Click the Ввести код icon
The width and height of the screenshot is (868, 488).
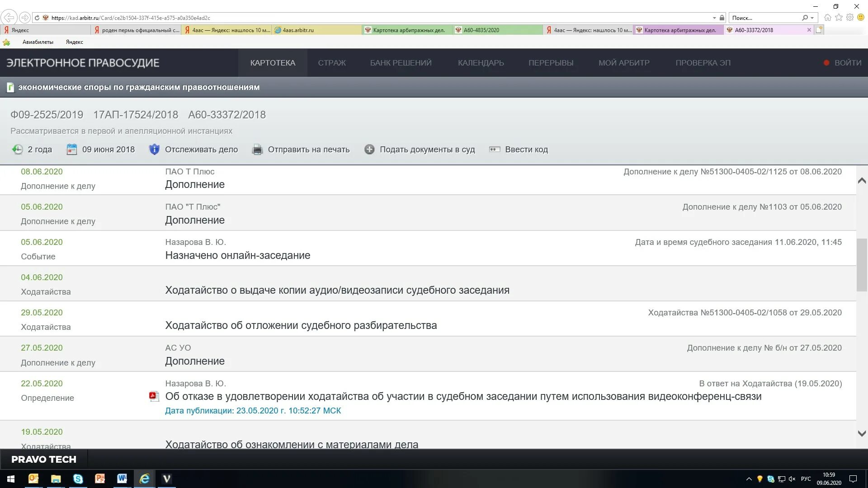point(495,150)
